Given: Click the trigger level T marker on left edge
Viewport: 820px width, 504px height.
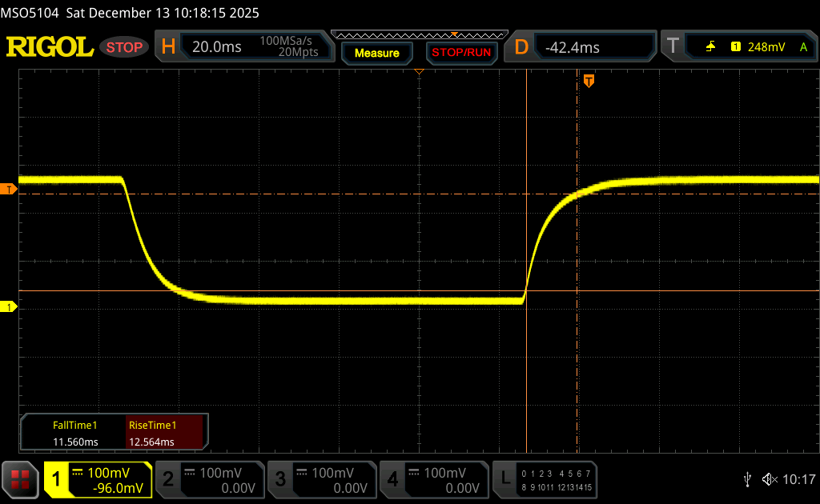Looking at the screenshot, I should 9,189.
